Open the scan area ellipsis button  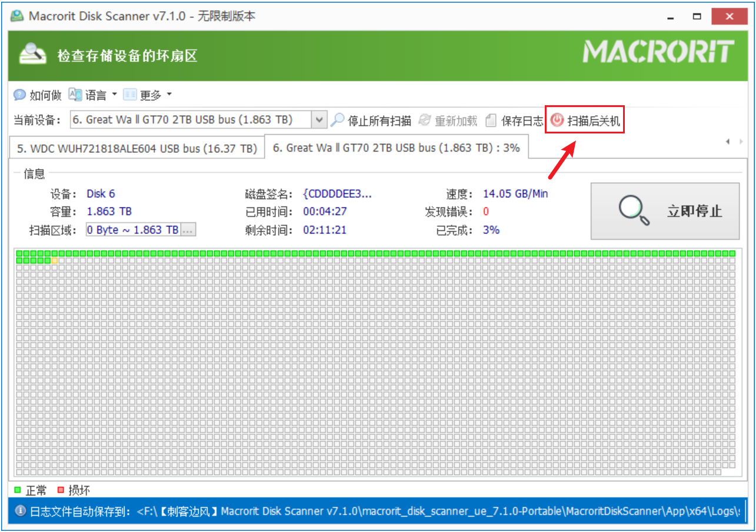click(x=188, y=230)
